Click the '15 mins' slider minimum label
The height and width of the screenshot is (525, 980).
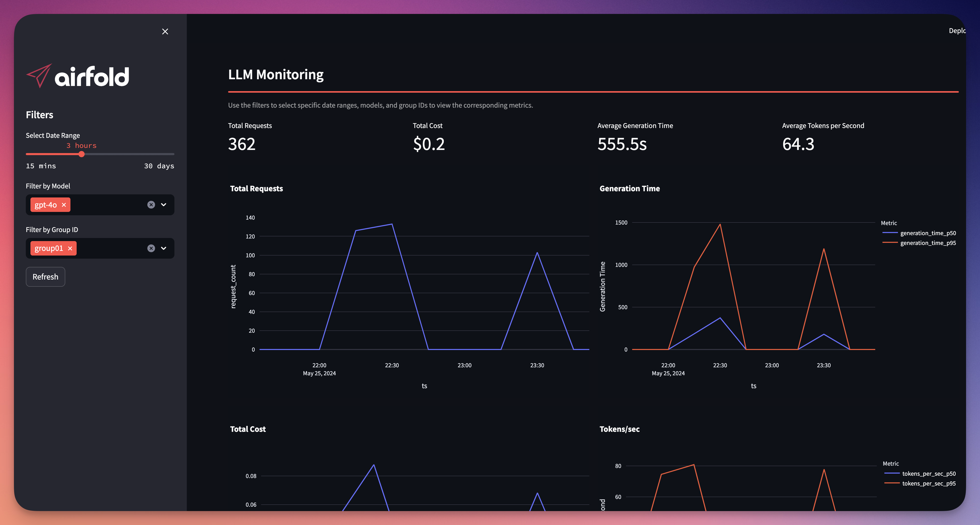click(41, 166)
